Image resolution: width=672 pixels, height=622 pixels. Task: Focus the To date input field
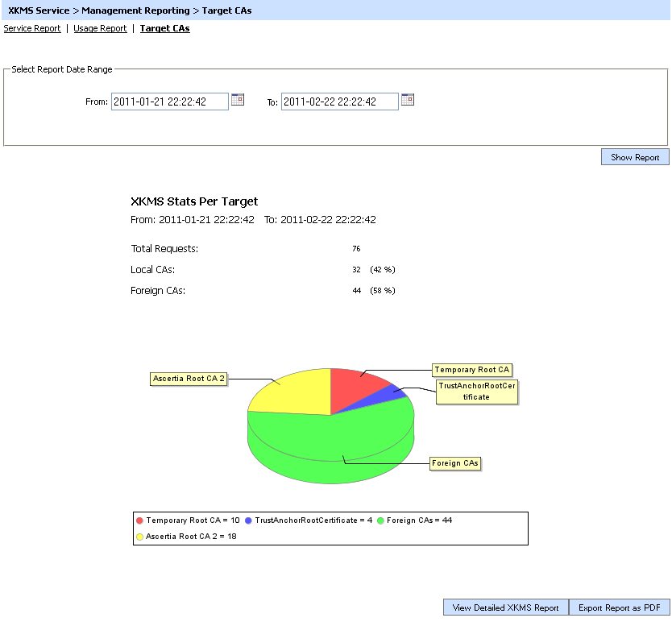coord(339,102)
